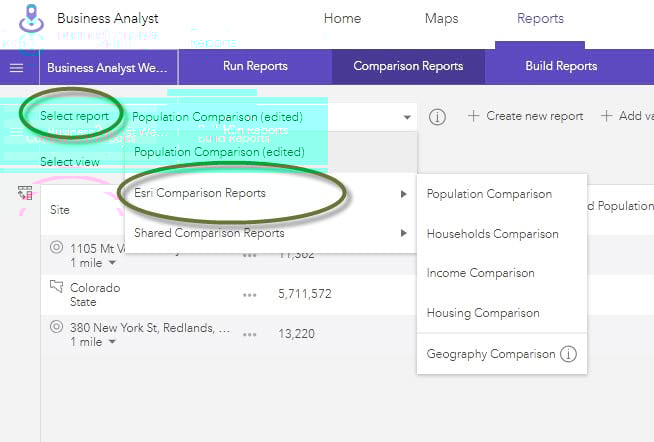Viewport: 654px width, 442px height.
Task: Click population value 5,711,572
Action: [305, 294]
